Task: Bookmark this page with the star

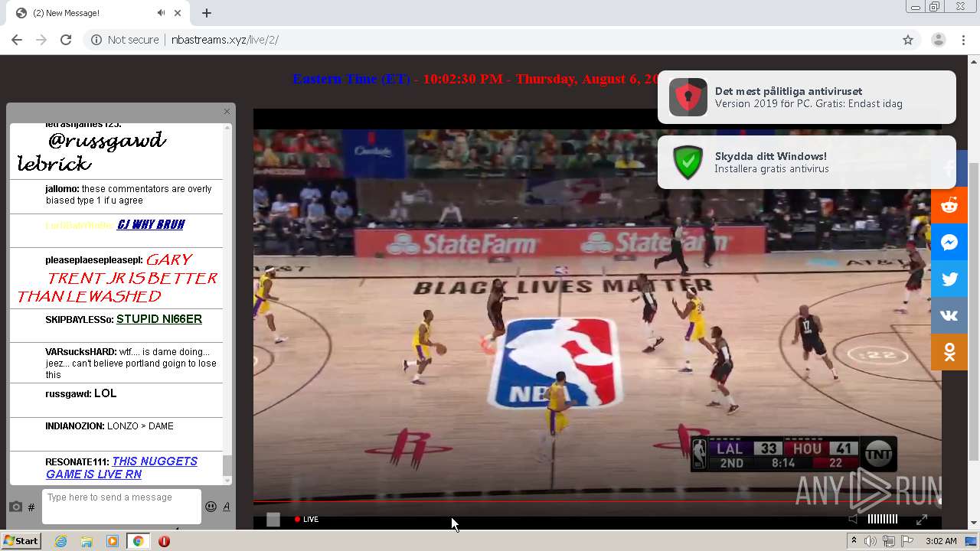Action: pyautogui.click(x=908, y=40)
